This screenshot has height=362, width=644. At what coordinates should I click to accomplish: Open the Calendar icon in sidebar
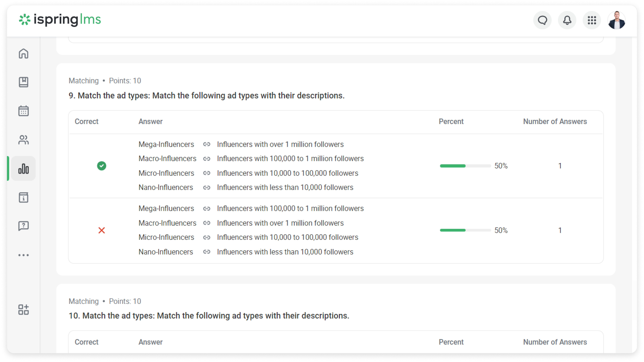click(x=24, y=111)
